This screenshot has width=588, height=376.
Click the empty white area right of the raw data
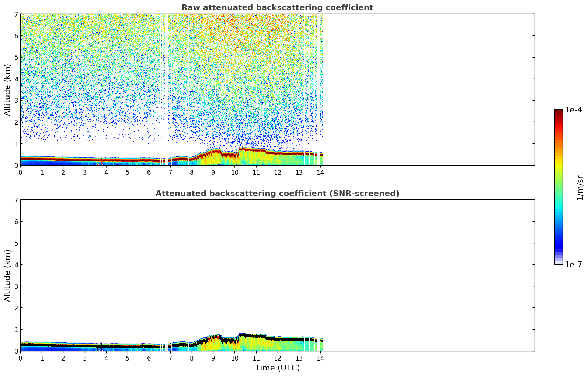pyautogui.click(x=428, y=88)
